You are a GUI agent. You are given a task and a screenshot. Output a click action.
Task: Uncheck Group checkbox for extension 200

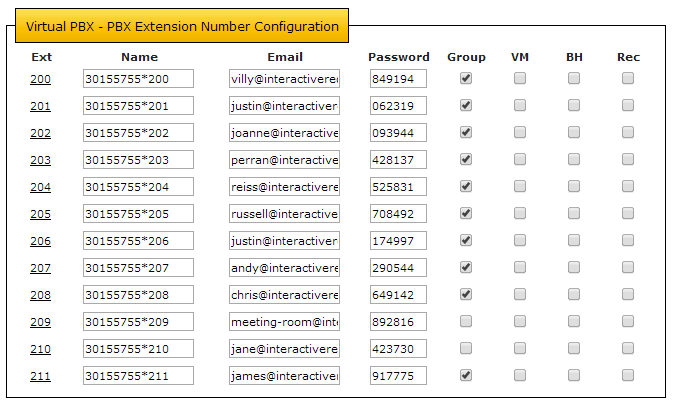coord(466,78)
